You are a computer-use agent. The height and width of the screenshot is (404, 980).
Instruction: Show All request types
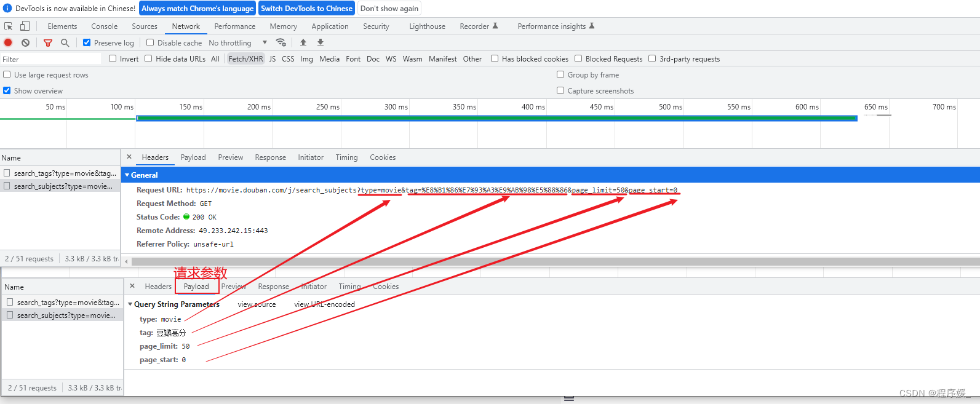coord(215,59)
